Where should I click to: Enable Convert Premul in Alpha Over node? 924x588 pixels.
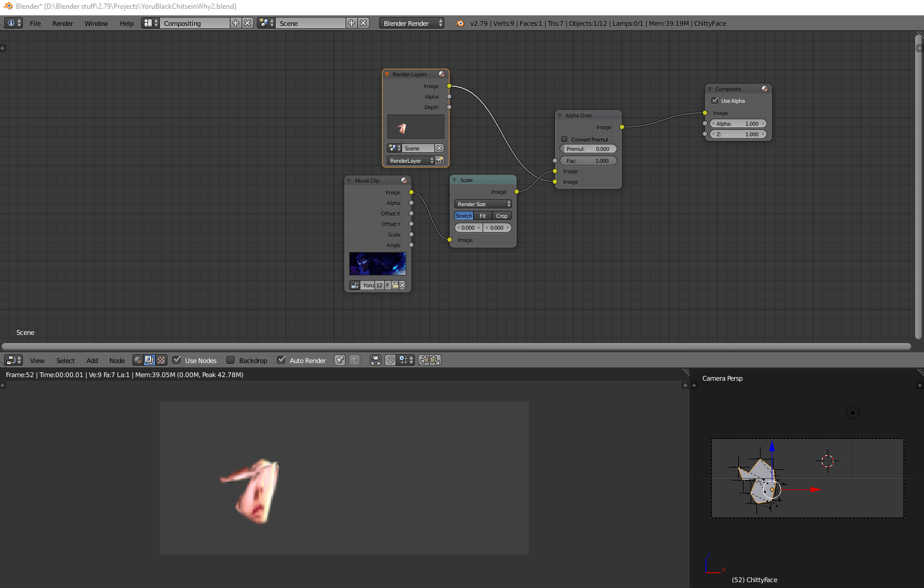564,139
